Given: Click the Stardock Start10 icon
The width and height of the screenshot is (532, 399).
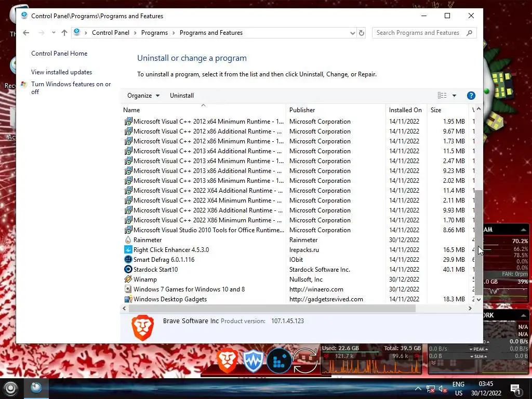Looking at the screenshot, I should (x=128, y=270).
